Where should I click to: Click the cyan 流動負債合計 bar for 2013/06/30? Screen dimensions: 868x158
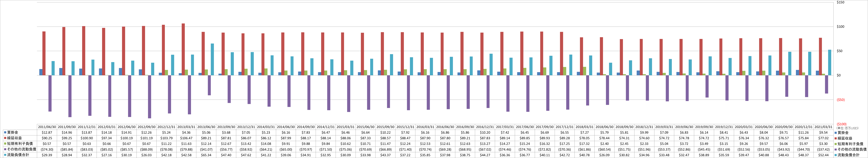212,59
